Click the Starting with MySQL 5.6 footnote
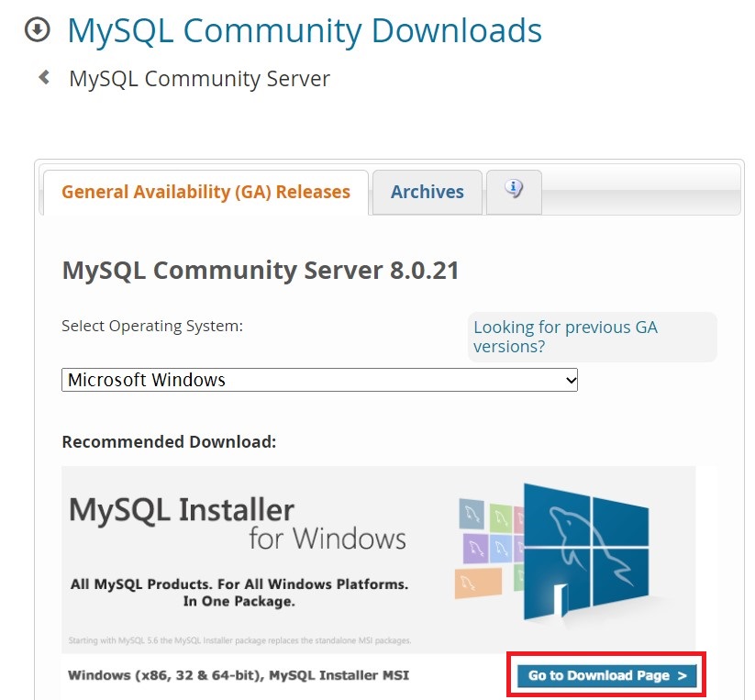 [x=239, y=640]
